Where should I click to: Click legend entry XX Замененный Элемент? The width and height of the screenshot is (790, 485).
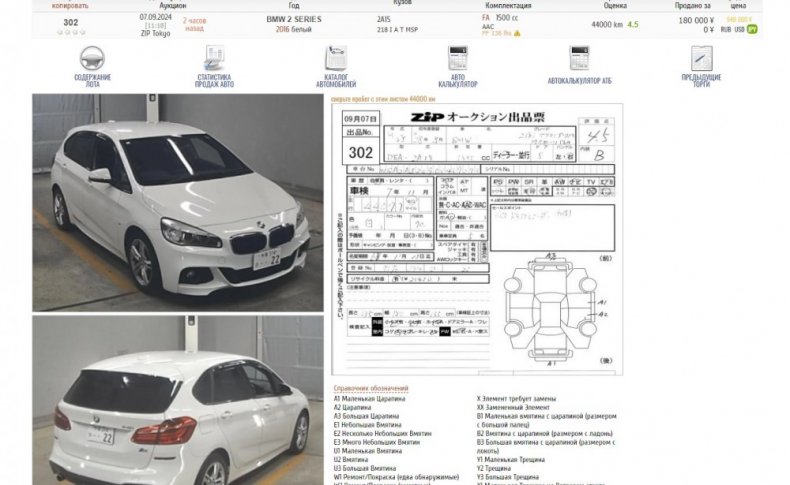513,407
